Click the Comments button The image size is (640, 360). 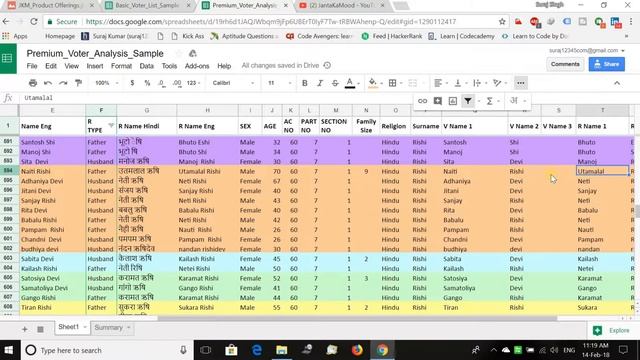coord(565,64)
